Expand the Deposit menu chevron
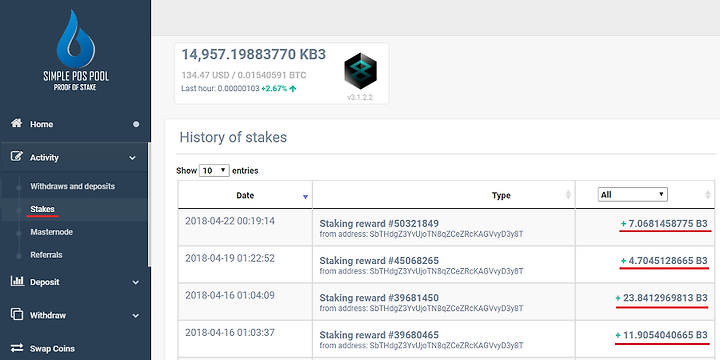720x360 pixels. click(x=135, y=282)
